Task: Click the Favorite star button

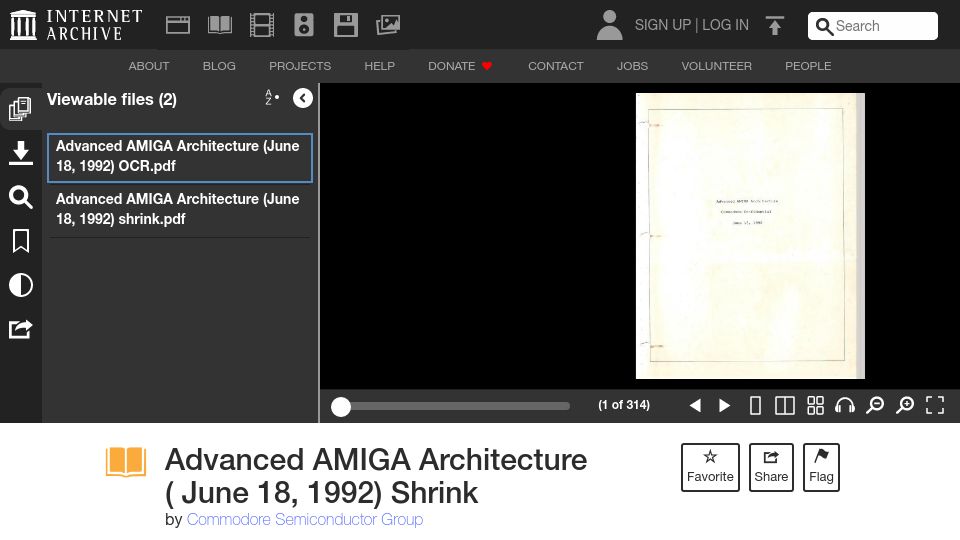Action: (x=710, y=467)
